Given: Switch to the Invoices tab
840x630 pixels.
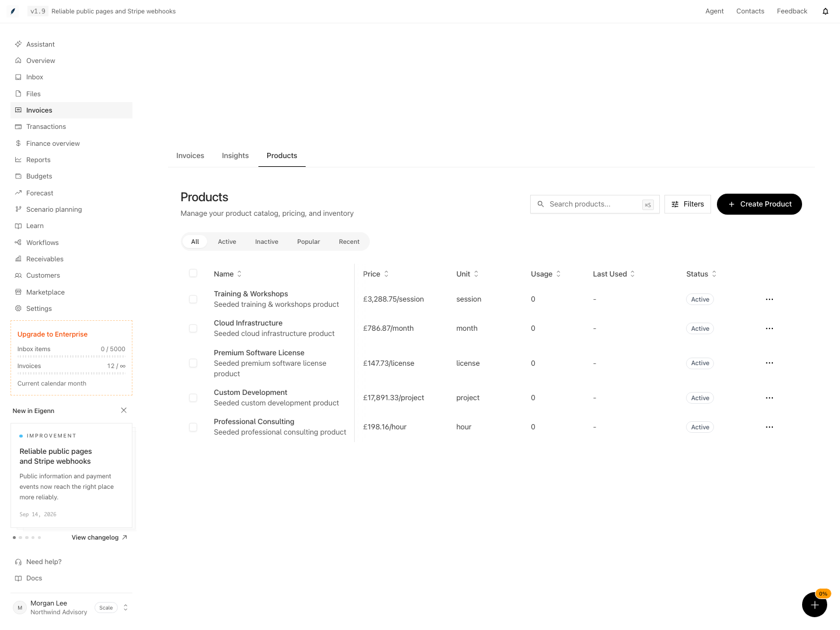Looking at the screenshot, I should pyautogui.click(x=190, y=156).
